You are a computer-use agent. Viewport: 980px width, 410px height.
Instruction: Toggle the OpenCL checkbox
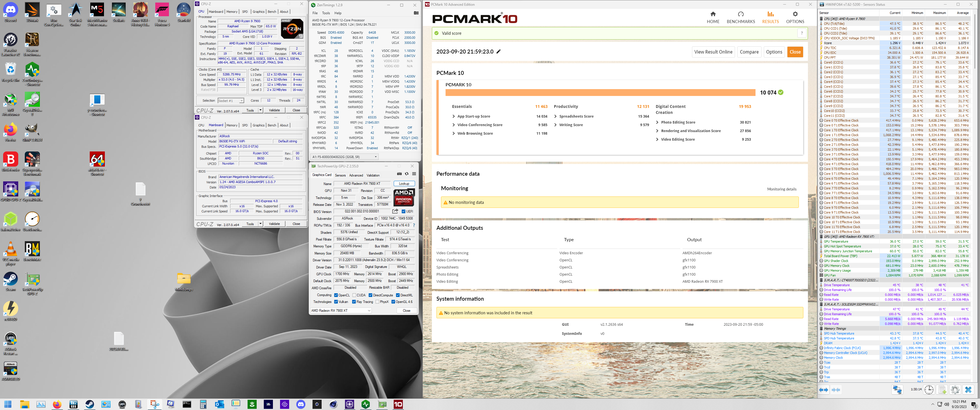coord(336,295)
